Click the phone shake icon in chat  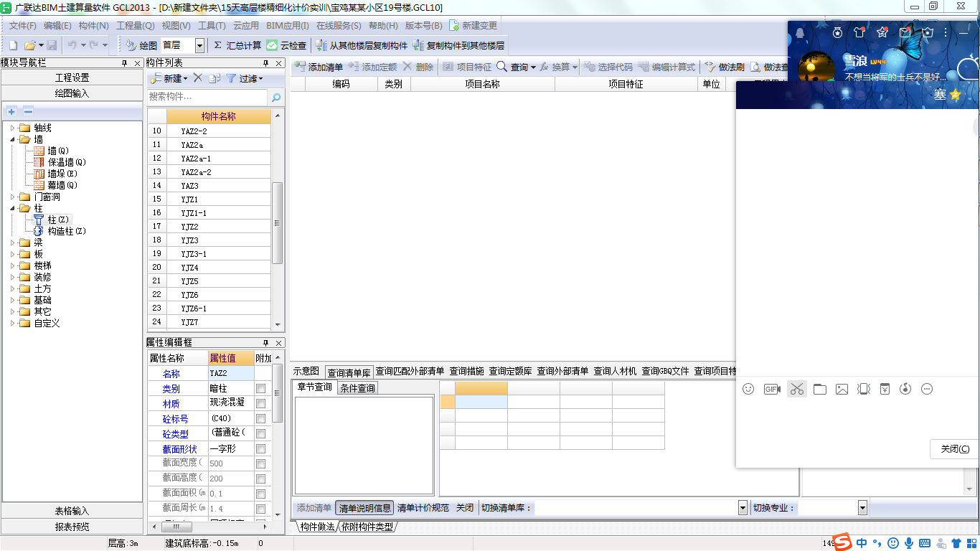point(864,389)
